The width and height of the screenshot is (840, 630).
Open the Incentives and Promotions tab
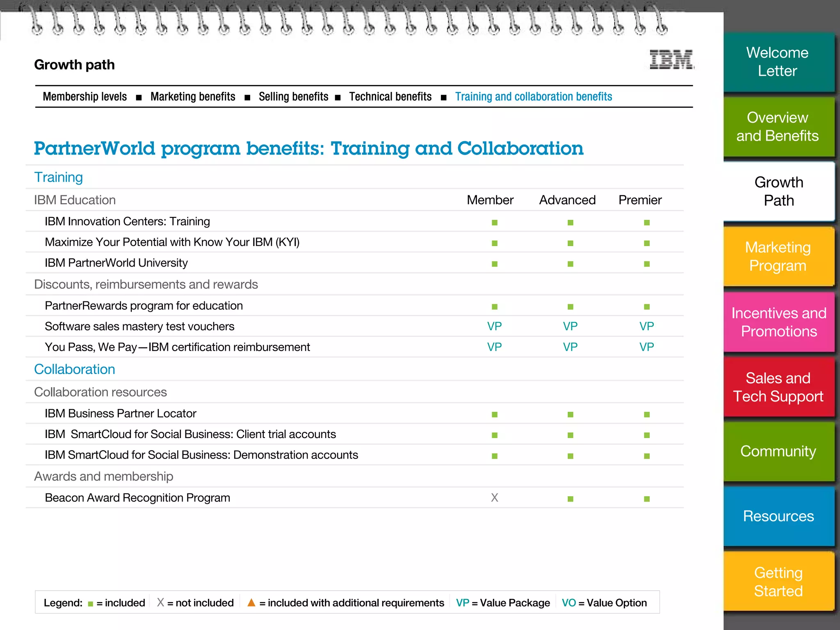pos(778,322)
